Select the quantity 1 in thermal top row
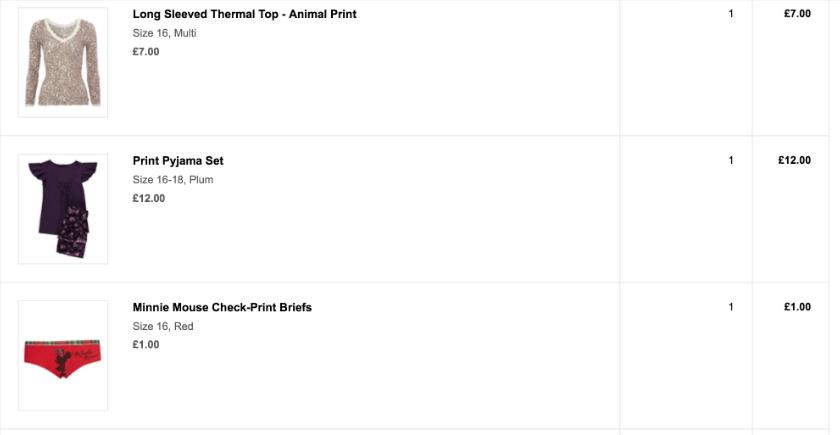 coord(731,14)
